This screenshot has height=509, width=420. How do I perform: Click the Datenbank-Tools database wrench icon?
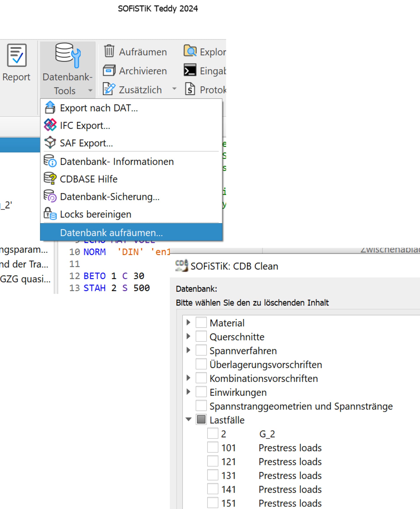click(x=68, y=55)
